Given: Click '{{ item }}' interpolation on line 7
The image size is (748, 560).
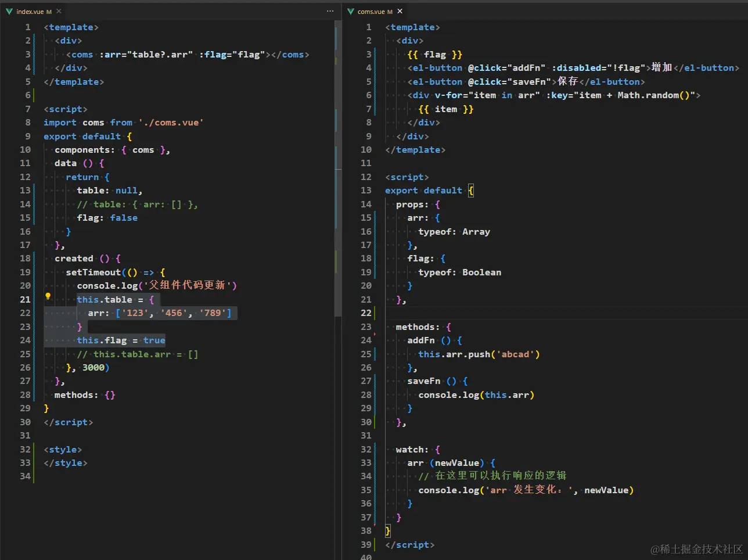Looking at the screenshot, I should [446, 109].
